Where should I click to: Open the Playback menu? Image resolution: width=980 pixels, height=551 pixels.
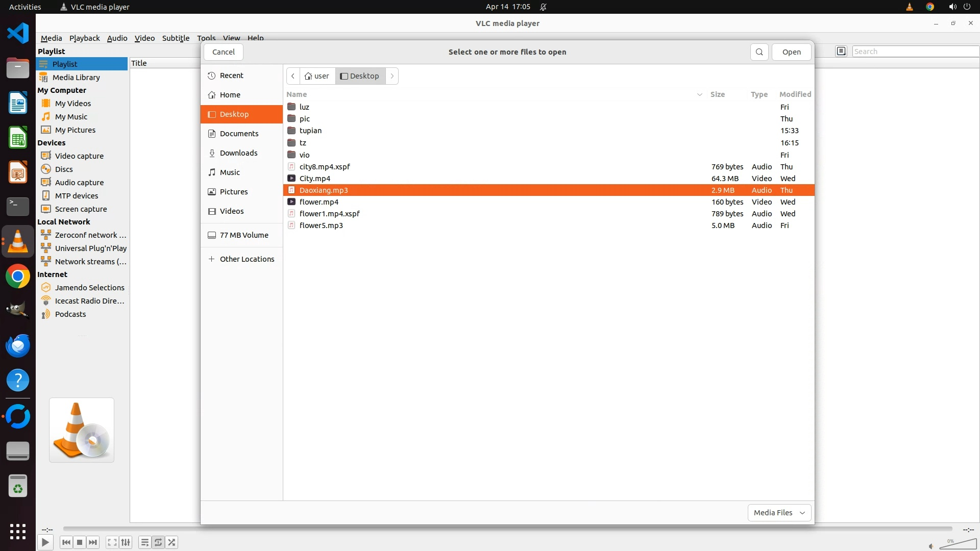pos(84,38)
